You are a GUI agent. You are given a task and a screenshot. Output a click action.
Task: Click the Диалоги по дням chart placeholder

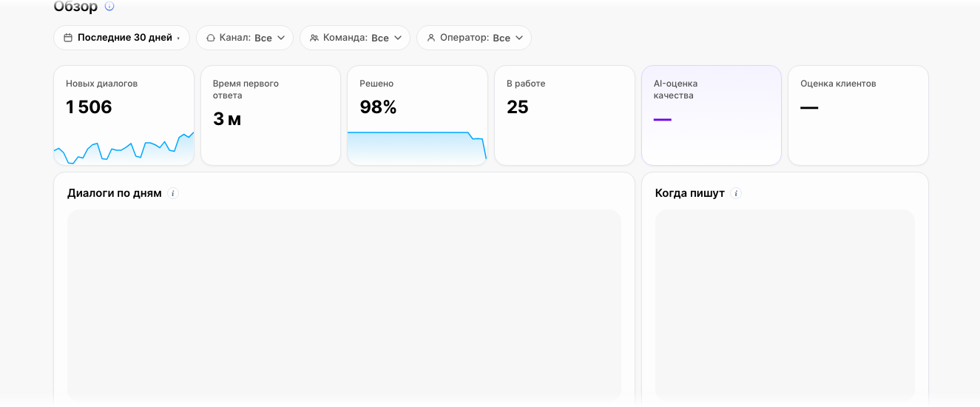(344, 305)
